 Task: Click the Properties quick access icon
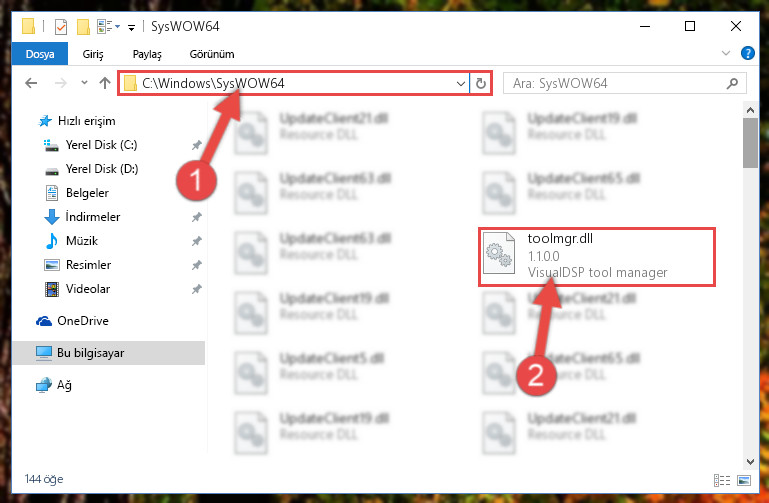coord(61,26)
